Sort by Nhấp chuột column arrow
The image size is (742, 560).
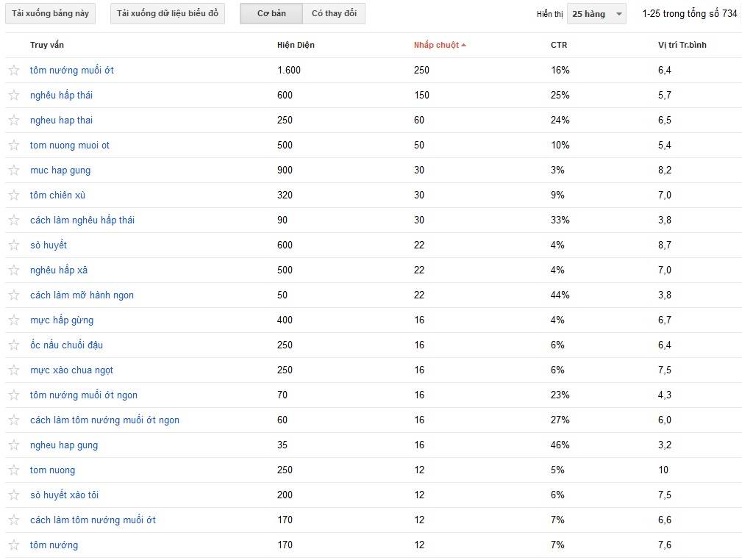click(464, 45)
